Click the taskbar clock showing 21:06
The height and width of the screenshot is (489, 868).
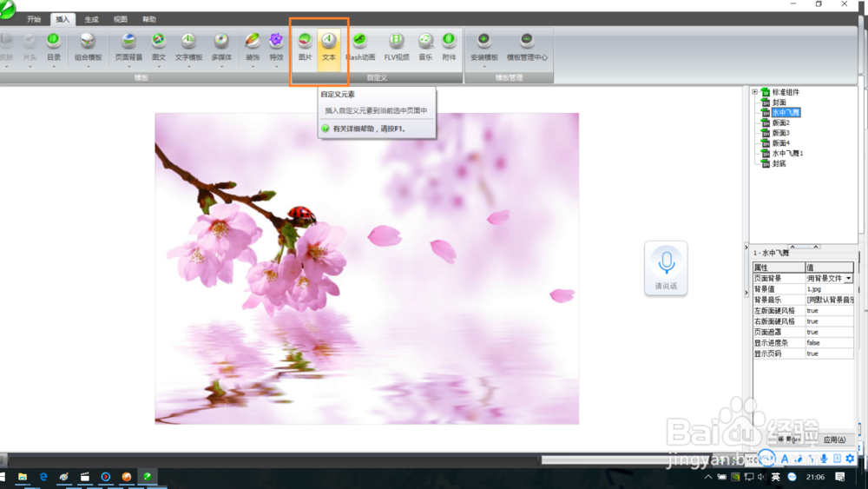click(x=815, y=477)
